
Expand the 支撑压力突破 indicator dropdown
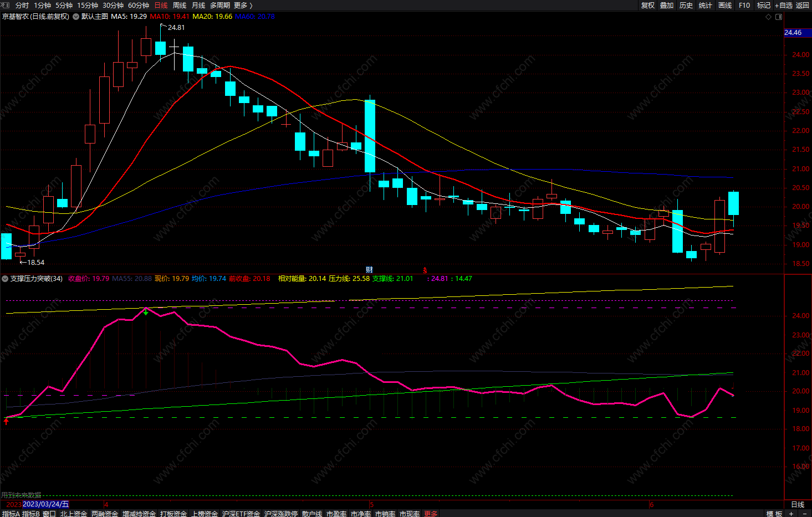tap(5, 279)
